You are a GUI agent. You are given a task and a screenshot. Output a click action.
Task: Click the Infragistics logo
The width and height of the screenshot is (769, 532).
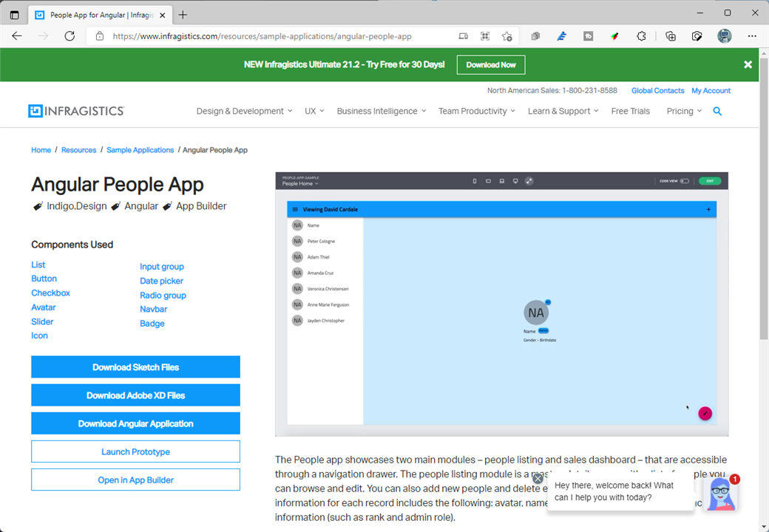point(76,111)
